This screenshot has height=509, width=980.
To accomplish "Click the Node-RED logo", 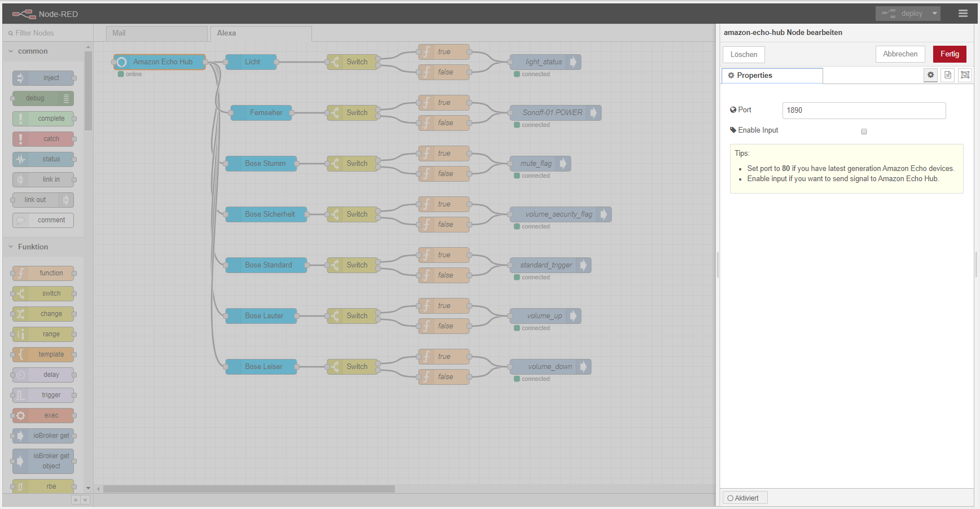I will [x=45, y=14].
